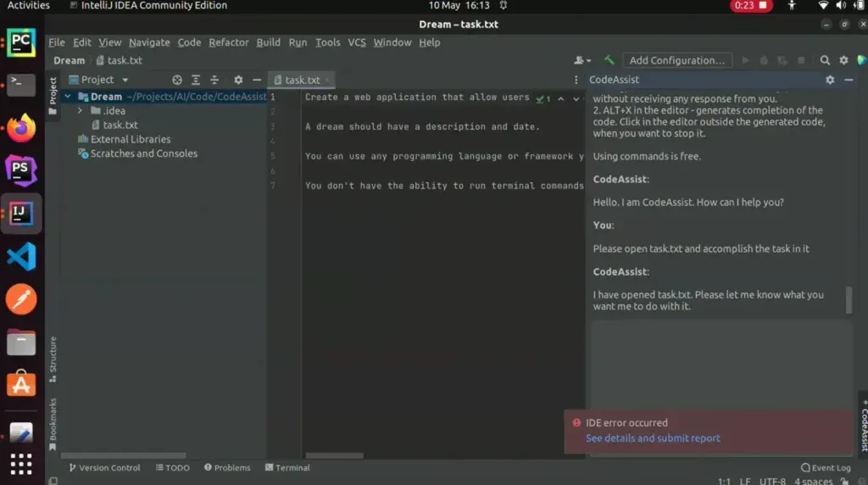
Task: Open CodeAssist panel settings gear
Action: tap(830, 80)
